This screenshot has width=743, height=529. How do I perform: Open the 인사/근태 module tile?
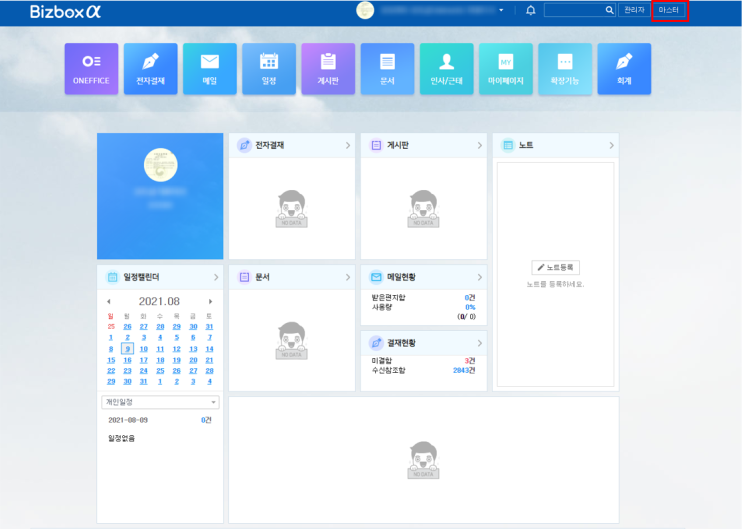coord(447,69)
